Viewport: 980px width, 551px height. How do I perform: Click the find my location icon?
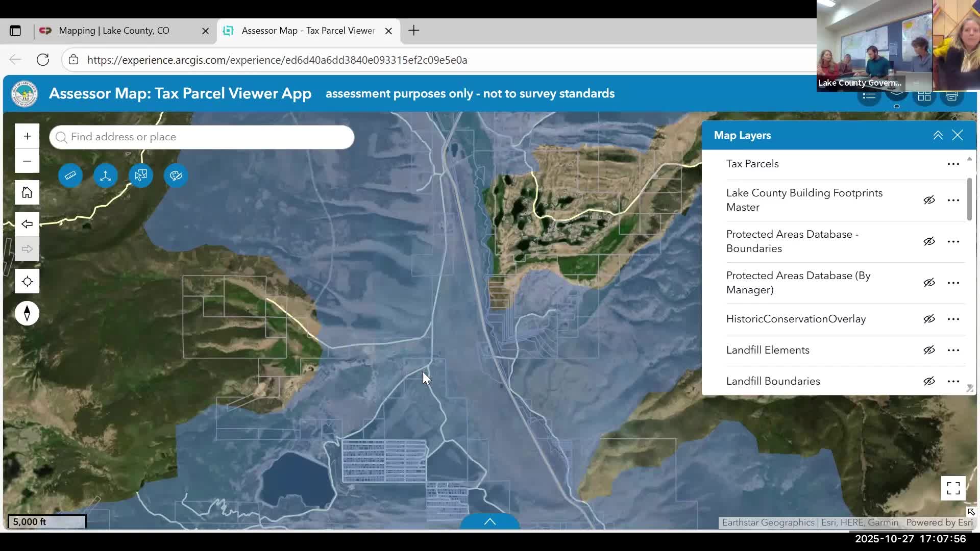pos(27,282)
